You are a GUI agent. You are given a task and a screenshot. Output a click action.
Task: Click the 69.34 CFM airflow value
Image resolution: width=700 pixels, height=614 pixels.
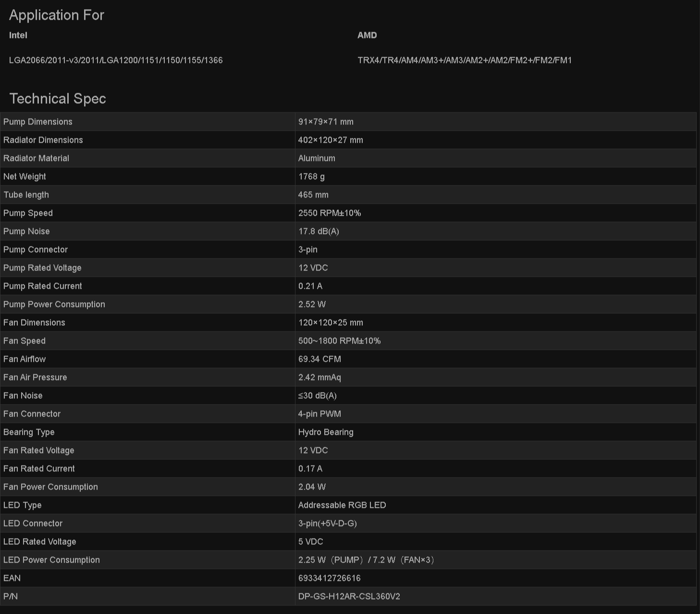click(x=319, y=359)
